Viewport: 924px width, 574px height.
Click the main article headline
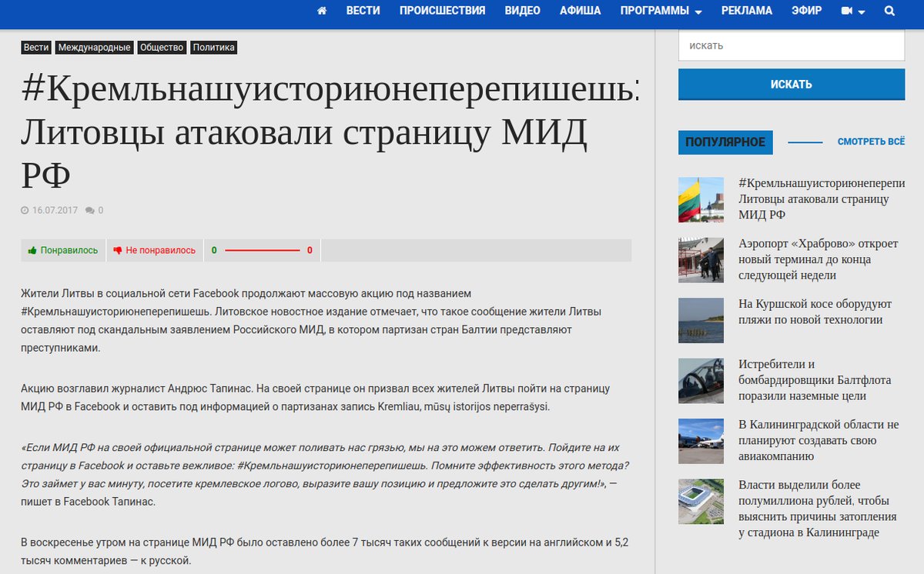330,132
